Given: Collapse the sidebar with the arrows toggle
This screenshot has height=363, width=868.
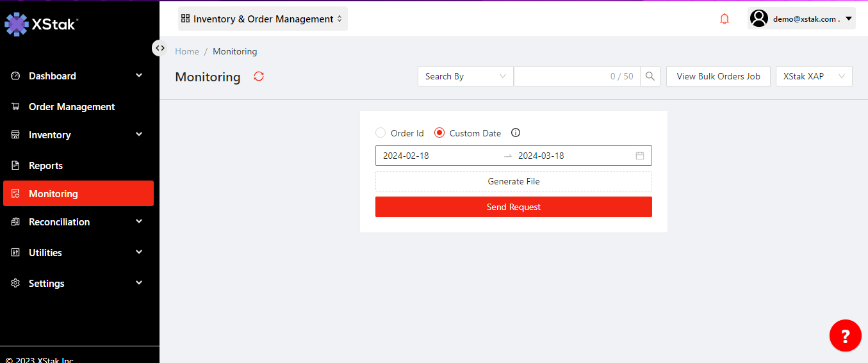Looking at the screenshot, I should pyautogui.click(x=160, y=48).
